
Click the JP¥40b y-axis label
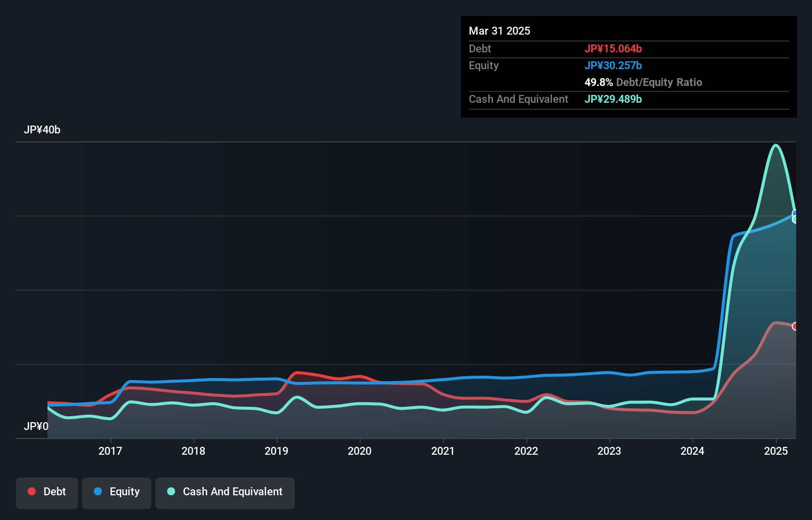tap(42, 130)
